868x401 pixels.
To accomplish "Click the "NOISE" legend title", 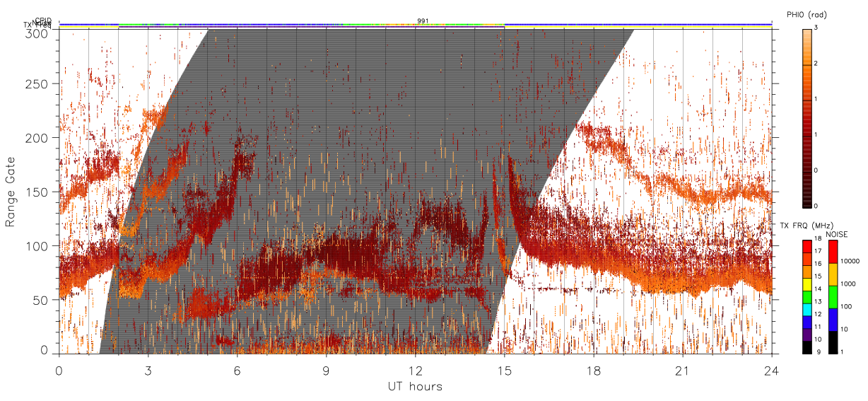I will 838,233.
